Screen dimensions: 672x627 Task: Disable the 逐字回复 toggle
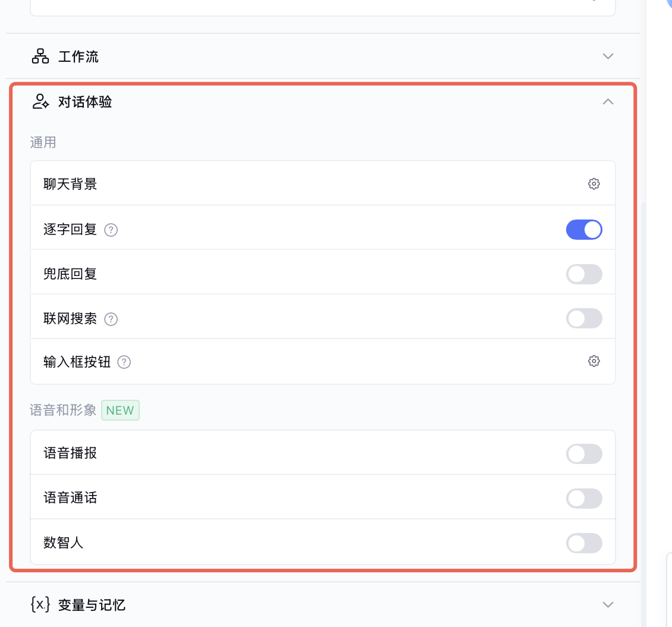click(x=584, y=230)
